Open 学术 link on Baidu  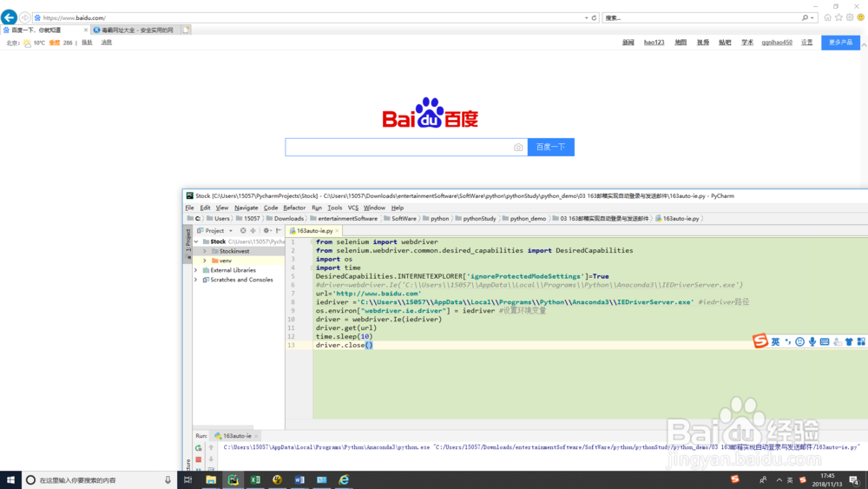(x=747, y=42)
